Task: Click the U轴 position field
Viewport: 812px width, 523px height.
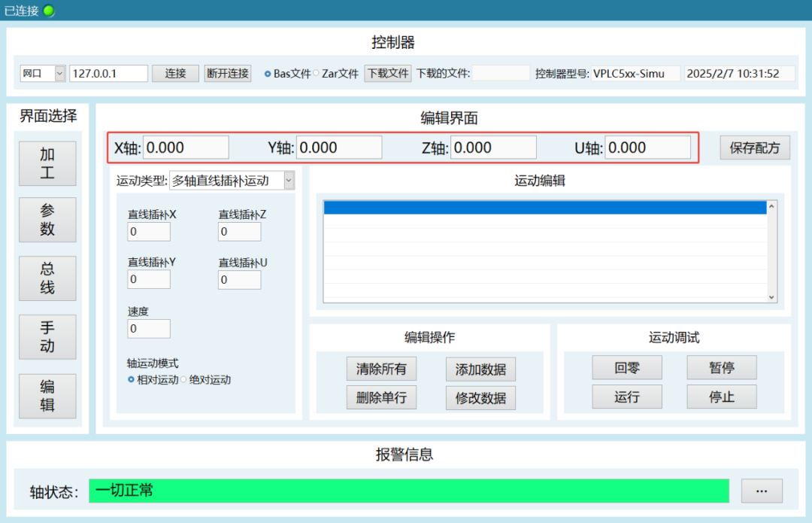Action: pos(648,147)
